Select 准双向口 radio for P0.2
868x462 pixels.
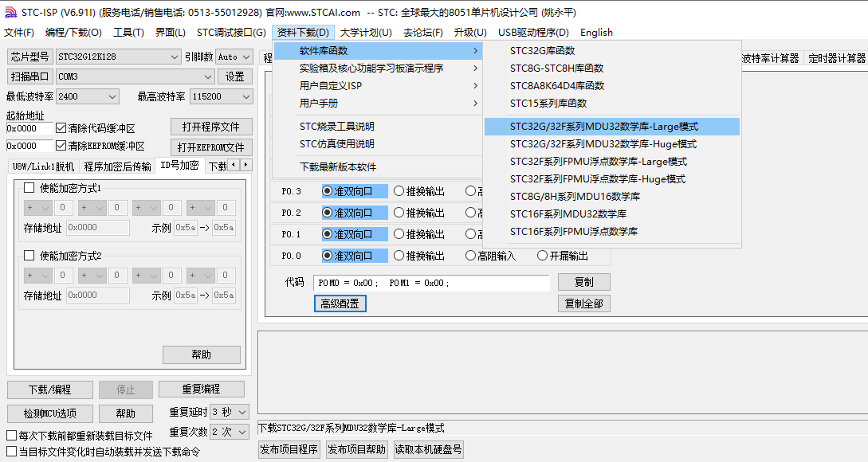[327, 213]
